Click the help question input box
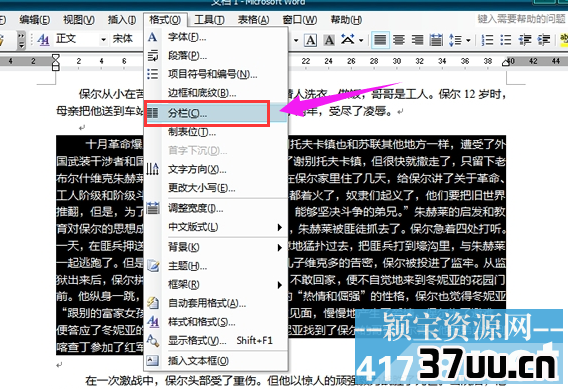 pyautogui.click(x=521, y=18)
